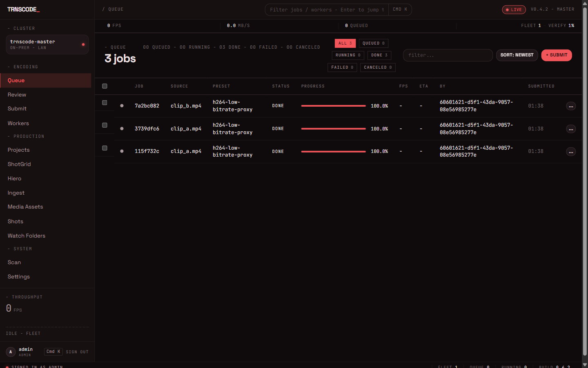Click source clip_b.mp4
588x368 pixels.
coord(186,106)
